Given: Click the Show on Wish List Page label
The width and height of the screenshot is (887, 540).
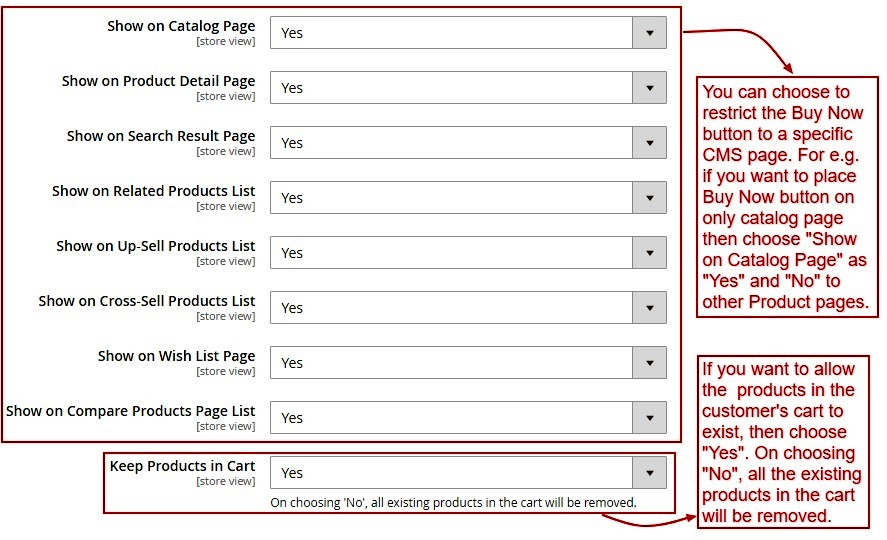Looking at the screenshot, I should point(176,356).
